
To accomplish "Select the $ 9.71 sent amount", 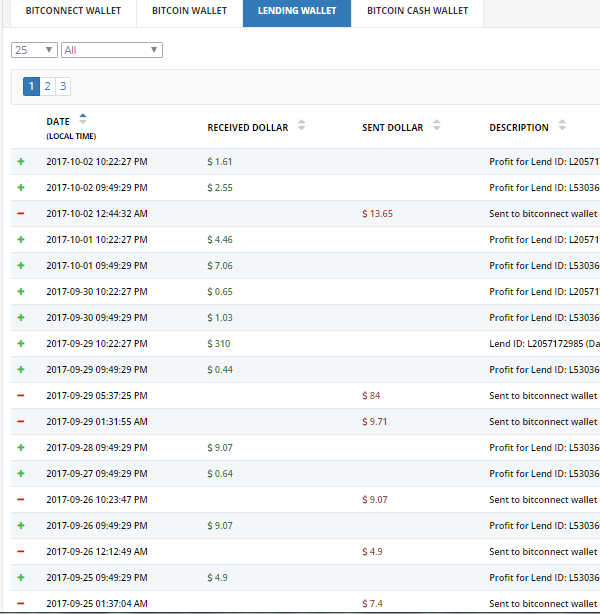I will point(374,422).
